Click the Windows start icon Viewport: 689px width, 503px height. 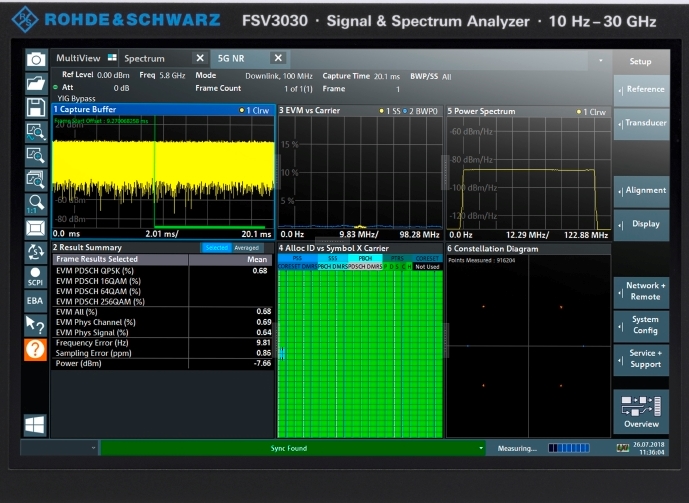pyautogui.click(x=36, y=425)
